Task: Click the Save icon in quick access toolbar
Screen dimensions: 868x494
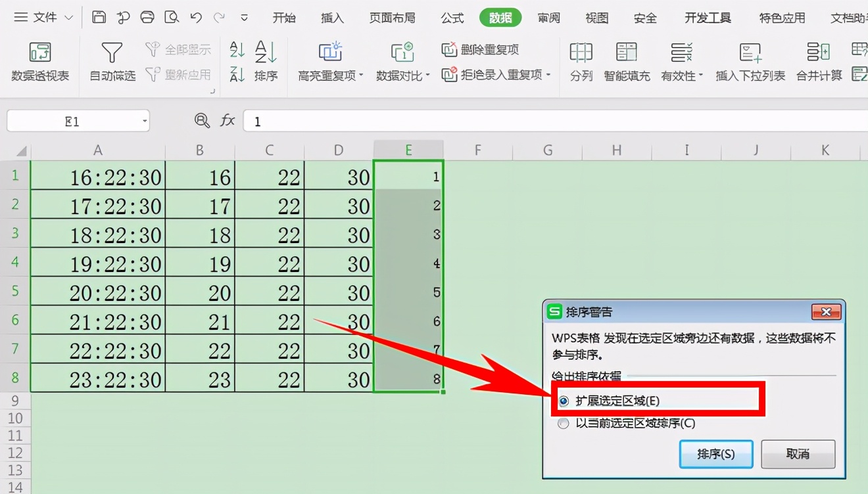Action: point(99,18)
